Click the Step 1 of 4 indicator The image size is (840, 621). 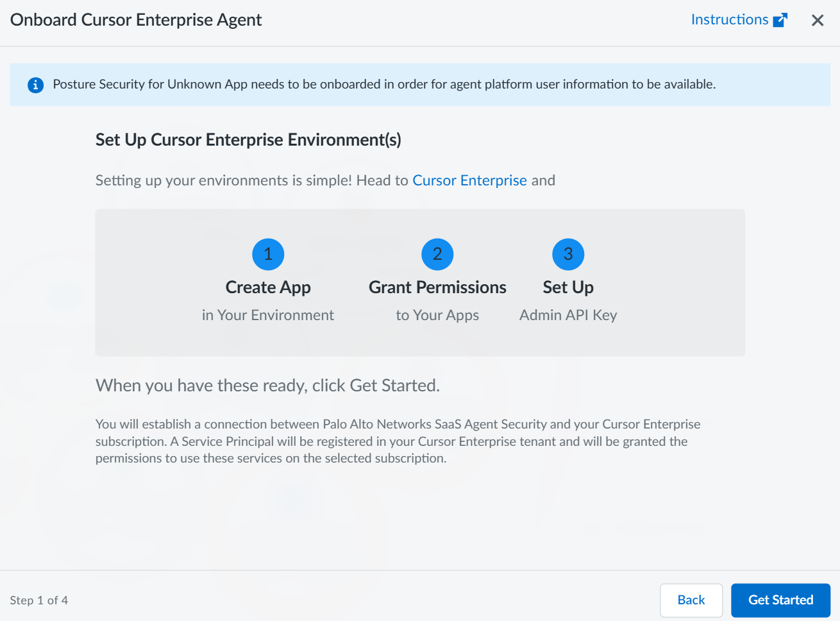pyautogui.click(x=39, y=600)
